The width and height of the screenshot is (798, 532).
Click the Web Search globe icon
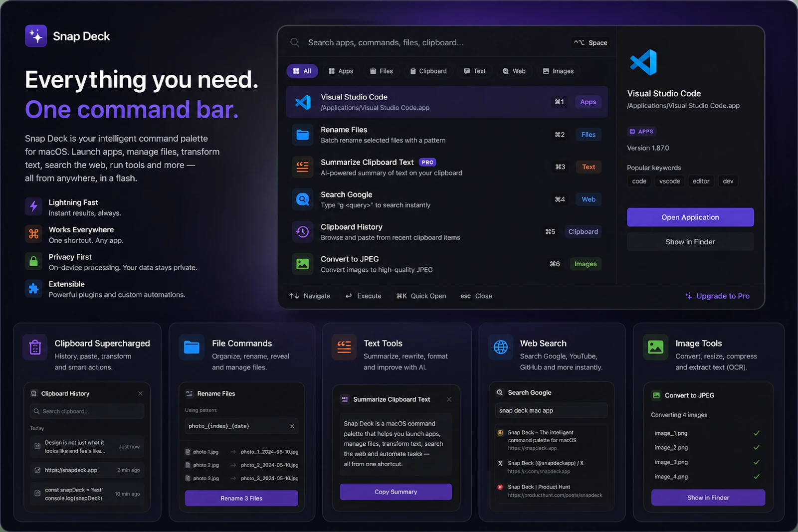501,347
